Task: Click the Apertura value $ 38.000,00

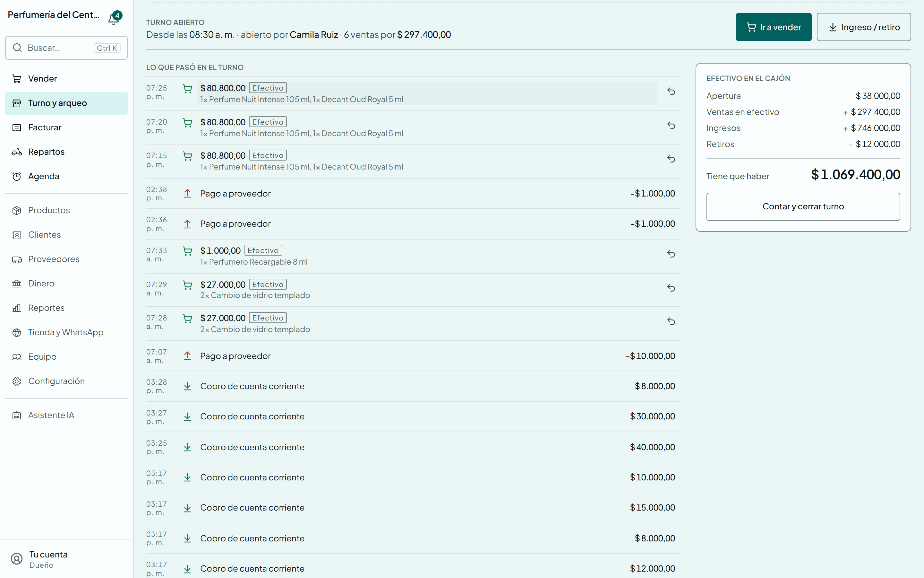Action: tap(878, 96)
